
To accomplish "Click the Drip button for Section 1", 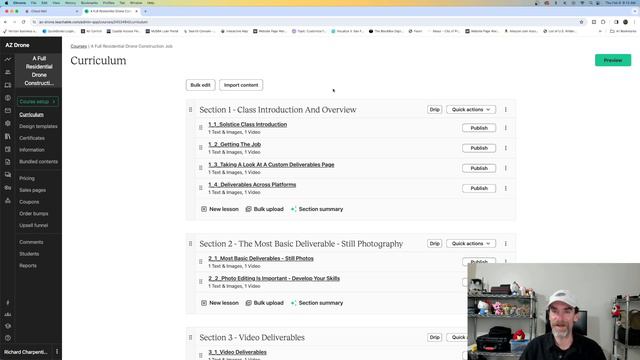I will [434, 109].
